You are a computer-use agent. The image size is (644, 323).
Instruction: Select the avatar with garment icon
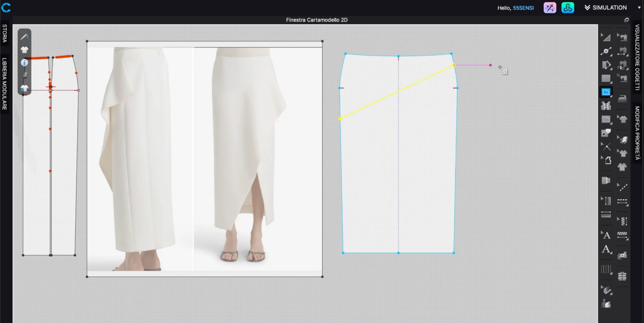(606, 304)
